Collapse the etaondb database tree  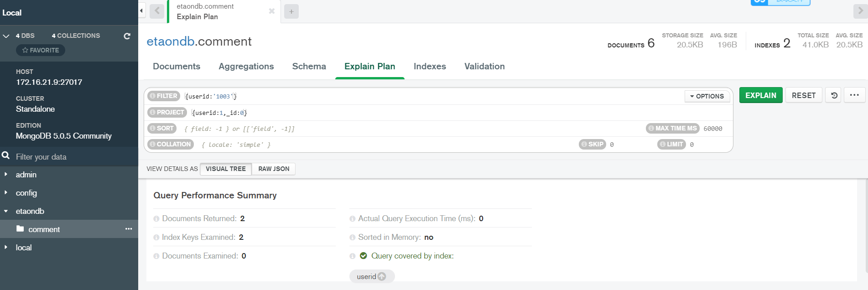pos(6,211)
